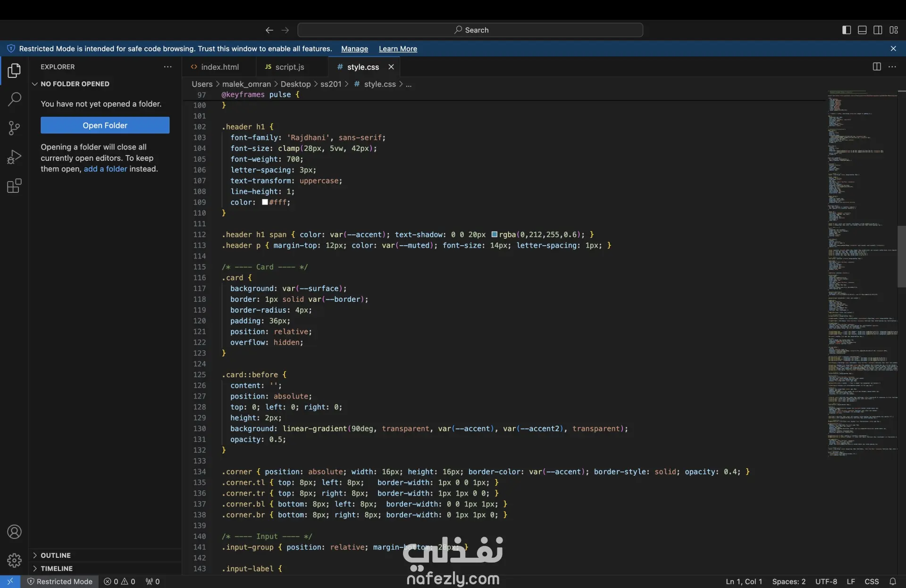Toggle the primary side bar
This screenshot has height=588, width=906.
(847, 30)
